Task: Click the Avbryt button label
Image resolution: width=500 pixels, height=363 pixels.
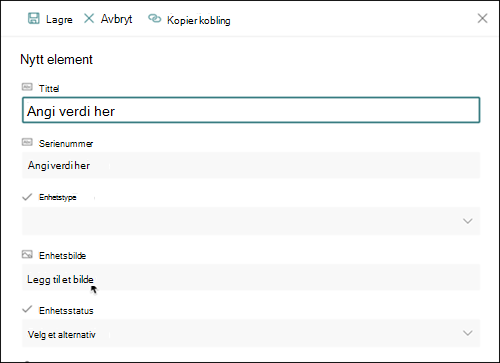Action: click(x=116, y=19)
